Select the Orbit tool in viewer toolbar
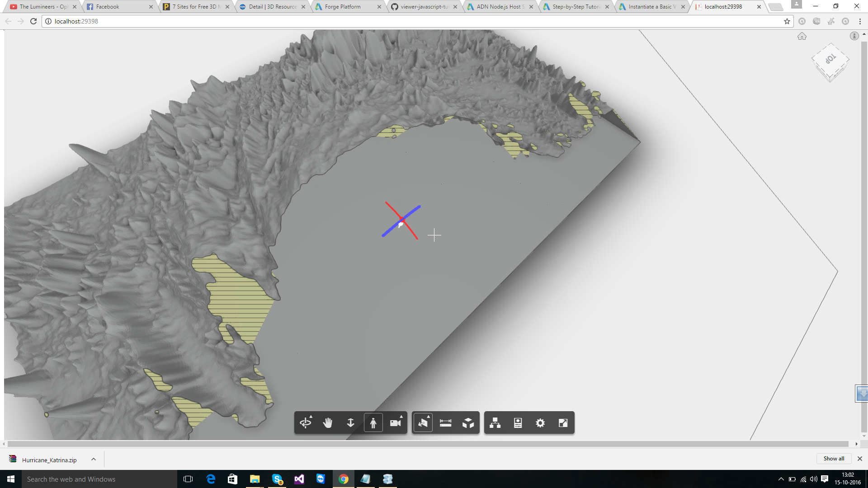This screenshot has width=868, height=488. (306, 423)
